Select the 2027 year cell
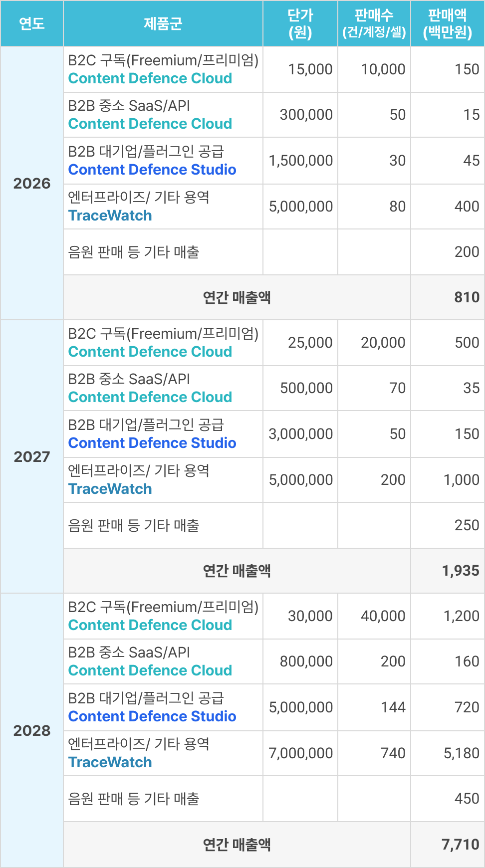 [32, 457]
